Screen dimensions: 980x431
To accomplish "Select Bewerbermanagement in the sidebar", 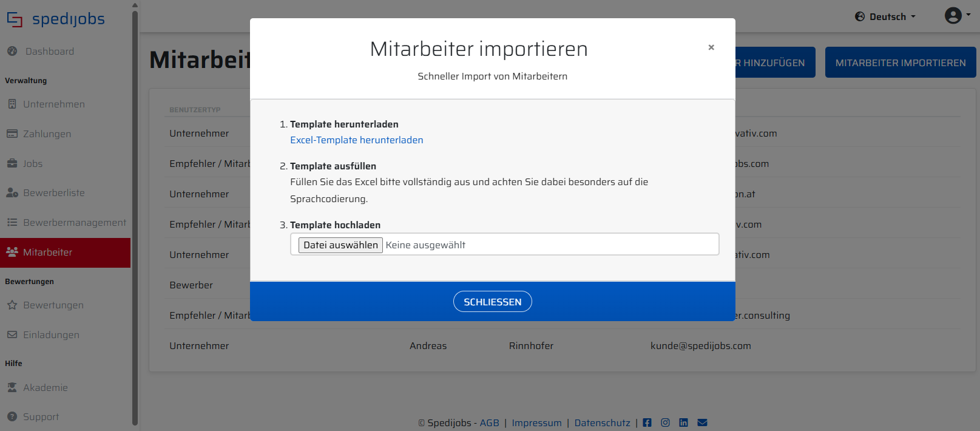I will point(75,223).
